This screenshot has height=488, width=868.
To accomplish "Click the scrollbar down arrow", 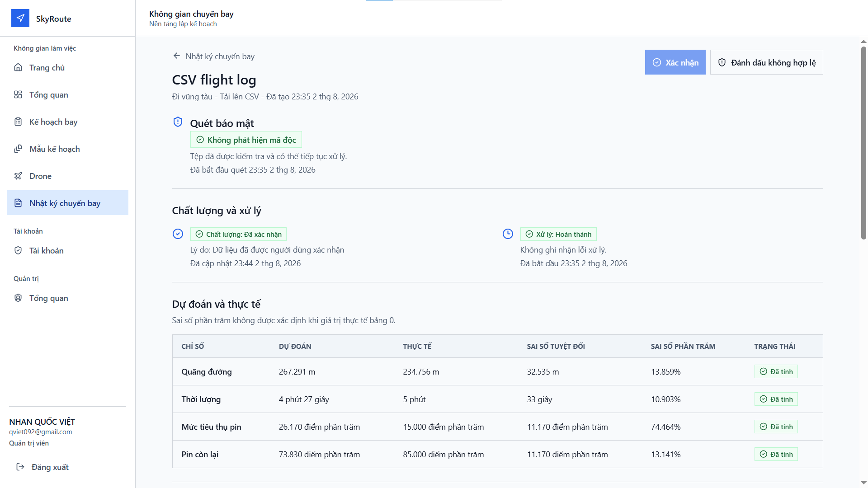I will click(863, 483).
